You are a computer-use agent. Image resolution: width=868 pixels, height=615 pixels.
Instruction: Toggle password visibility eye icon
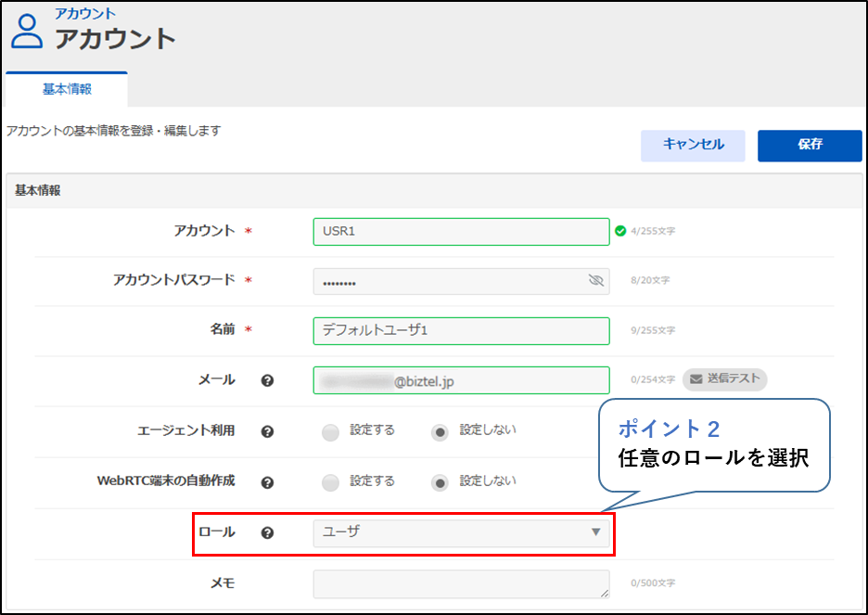click(595, 280)
